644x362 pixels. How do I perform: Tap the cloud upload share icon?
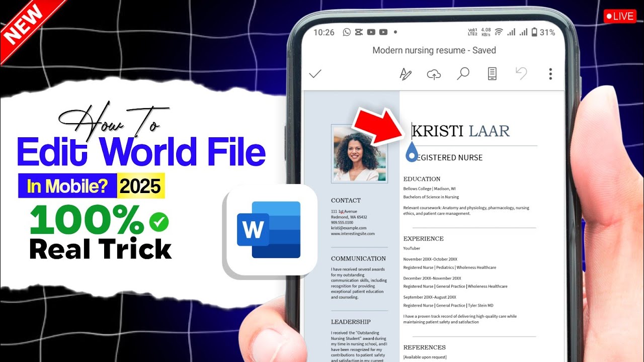(x=434, y=74)
